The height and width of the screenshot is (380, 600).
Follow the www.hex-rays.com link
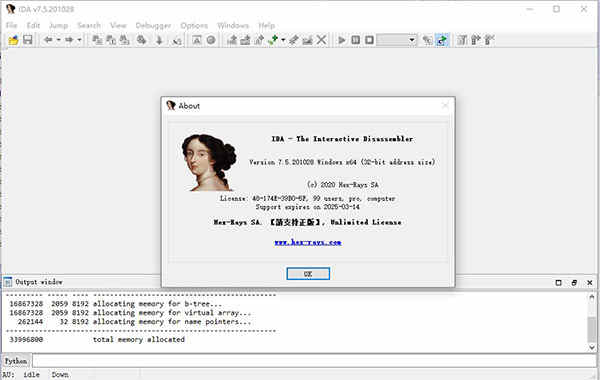point(308,242)
